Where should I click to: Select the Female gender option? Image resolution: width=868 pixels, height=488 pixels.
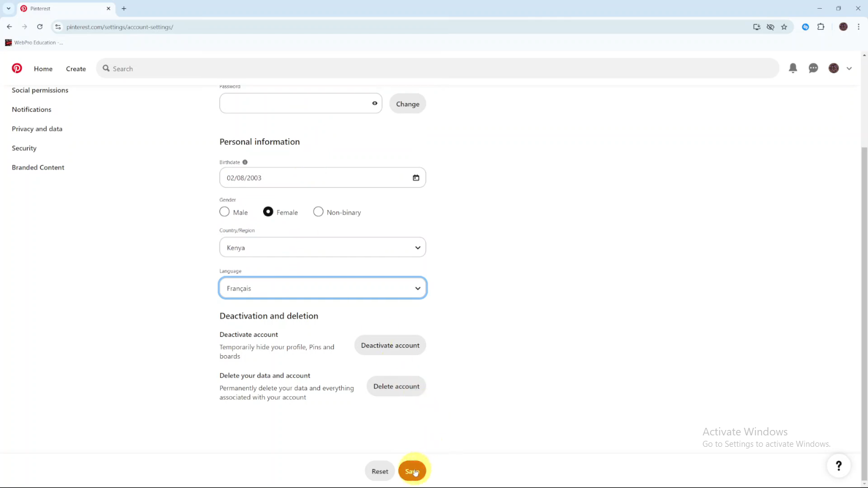pos(268,211)
